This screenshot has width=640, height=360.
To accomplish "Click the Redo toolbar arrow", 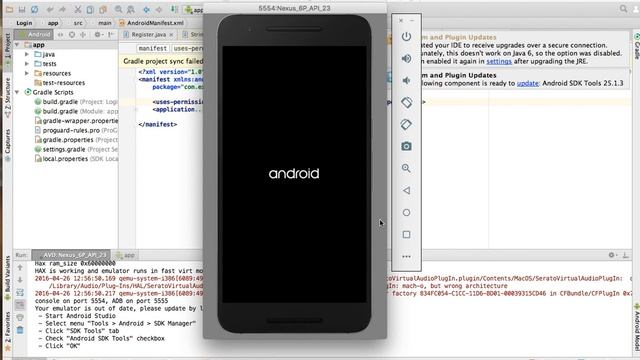I will coord(62,9).
